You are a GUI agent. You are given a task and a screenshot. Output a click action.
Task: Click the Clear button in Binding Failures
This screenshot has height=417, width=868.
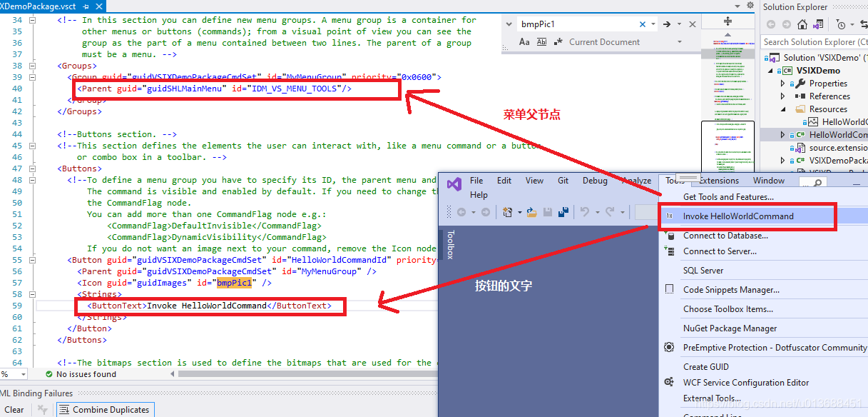(x=14, y=410)
